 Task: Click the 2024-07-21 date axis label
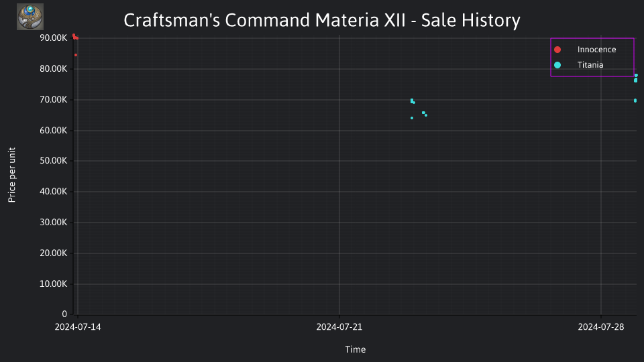click(x=339, y=327)
